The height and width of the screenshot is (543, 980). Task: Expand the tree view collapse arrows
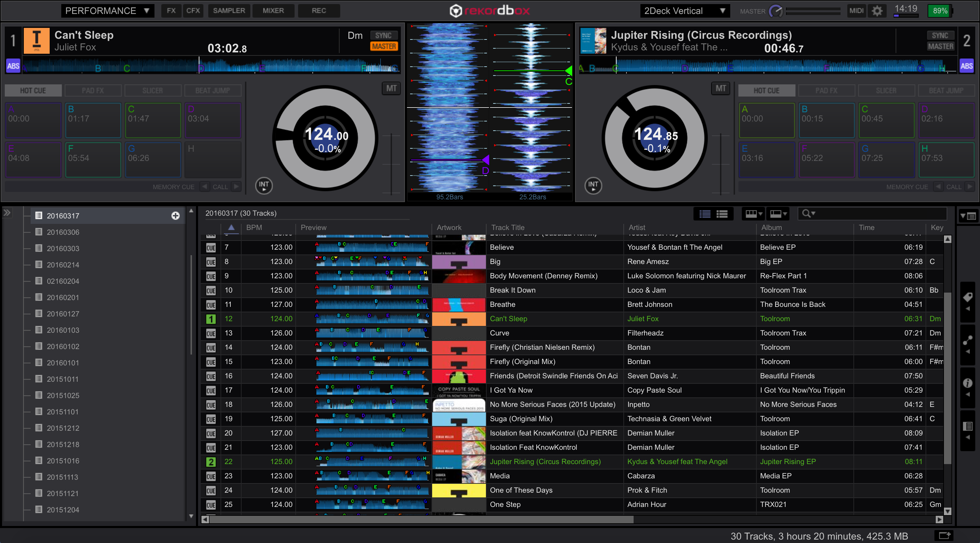point(7,213)
